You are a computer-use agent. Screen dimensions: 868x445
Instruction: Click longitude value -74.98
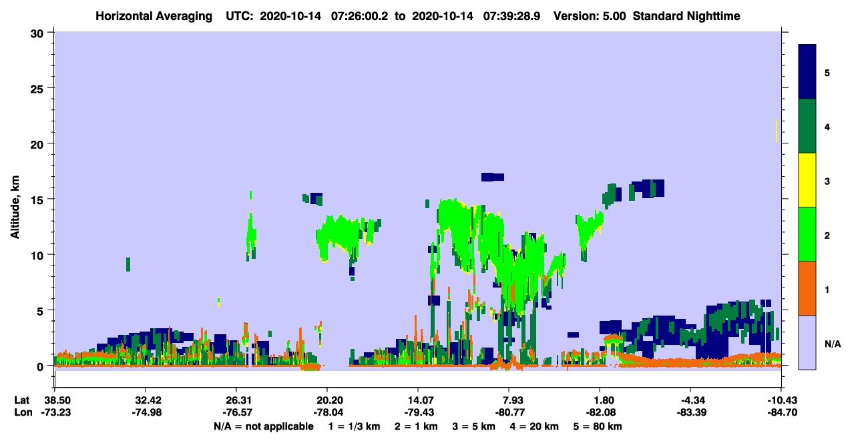click(x=146, y=412)
